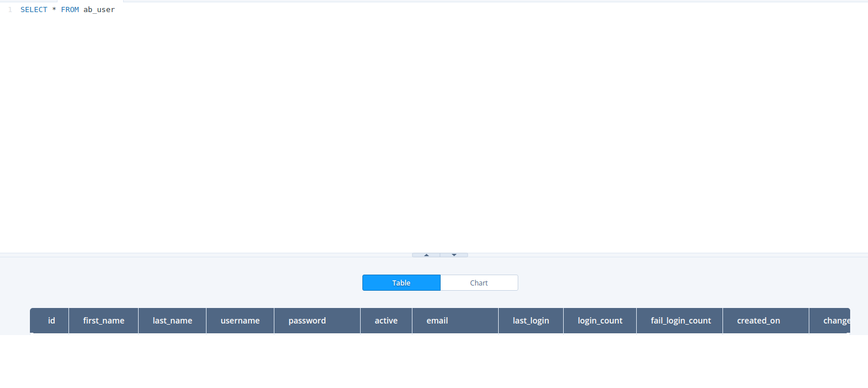Click the username column header
The height and width of the screenshot is (388, 868).
[240, 321]
